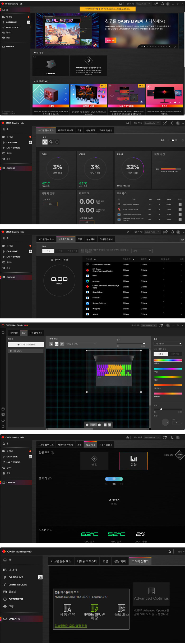
Task: Open the Default Profile dropdown in the home window
Action: pyautogui.click(x=143, y=4)
